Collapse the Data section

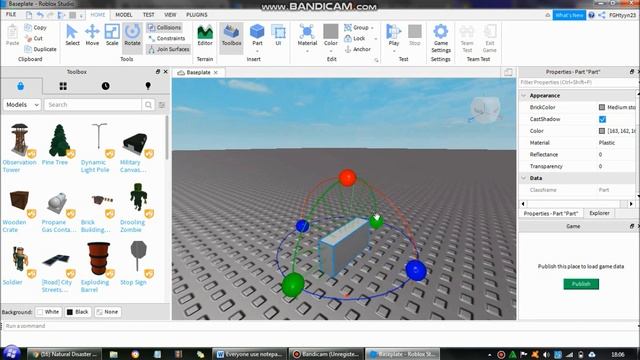click(x=524, y=178)
